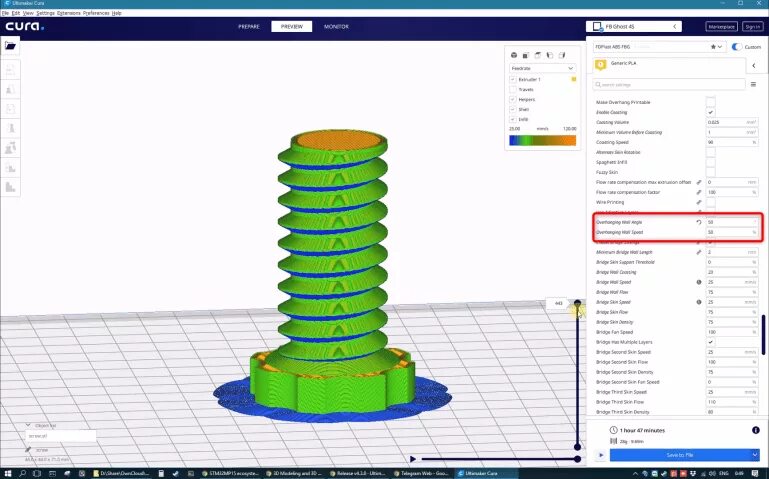The height and width of the screenshot is (479, 769).
Task: Switch to the MONITOR stage
Action: pos(336,26)
